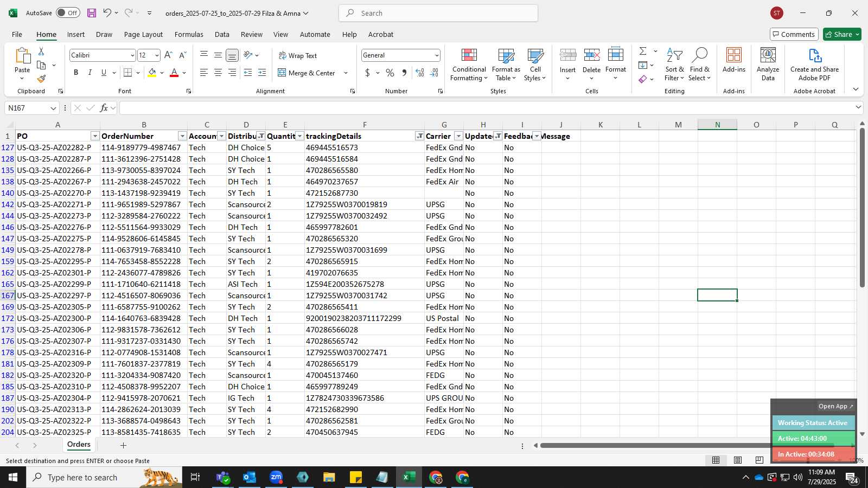Apply underline formatting

click(104, 73)
